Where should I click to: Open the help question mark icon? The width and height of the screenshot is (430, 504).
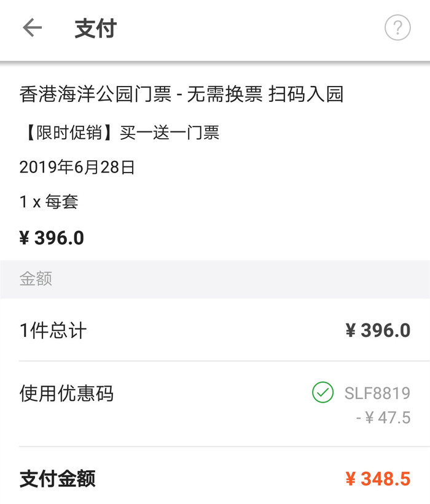pyautogui.click(x=397, y=28)
